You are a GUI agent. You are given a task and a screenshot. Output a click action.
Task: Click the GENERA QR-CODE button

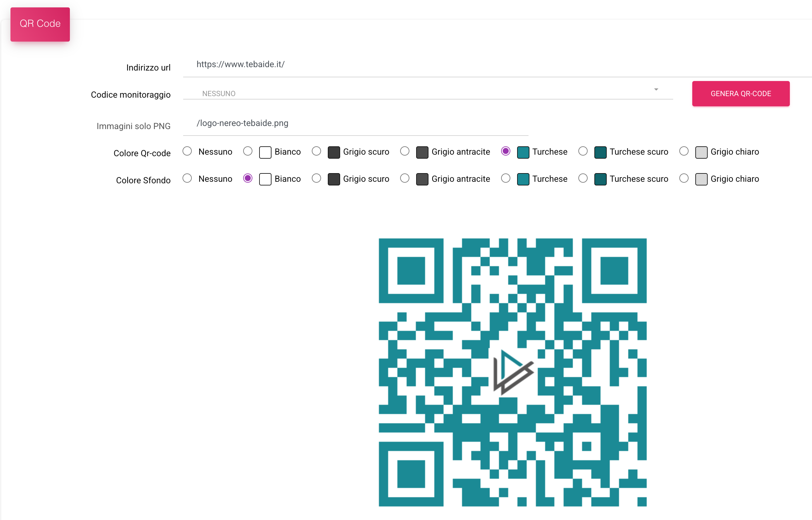click(x=741, y=94)
